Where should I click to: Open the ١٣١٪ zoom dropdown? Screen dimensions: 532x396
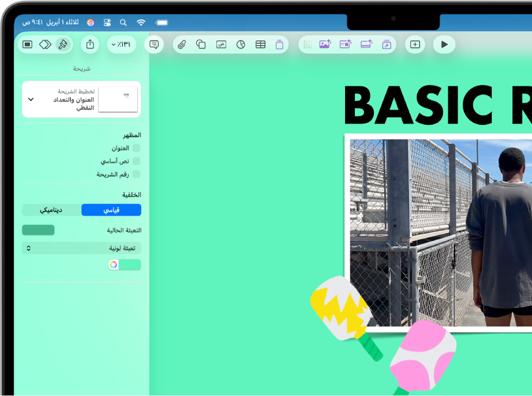tap(122, 44)
